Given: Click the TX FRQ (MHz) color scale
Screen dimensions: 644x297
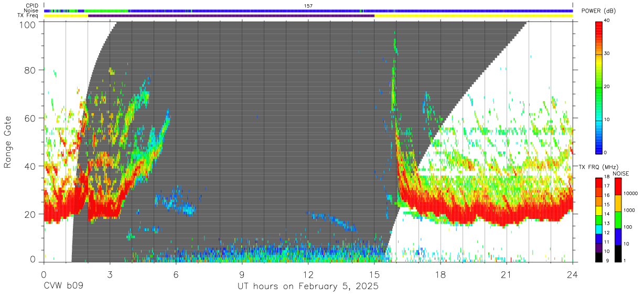Looking at the screenshot, I should click(x=599, y=219).
